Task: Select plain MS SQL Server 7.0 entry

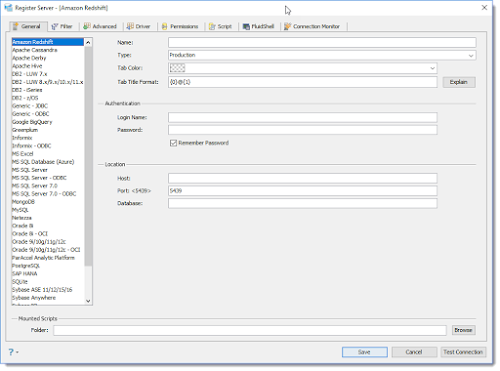Action: 48,186
